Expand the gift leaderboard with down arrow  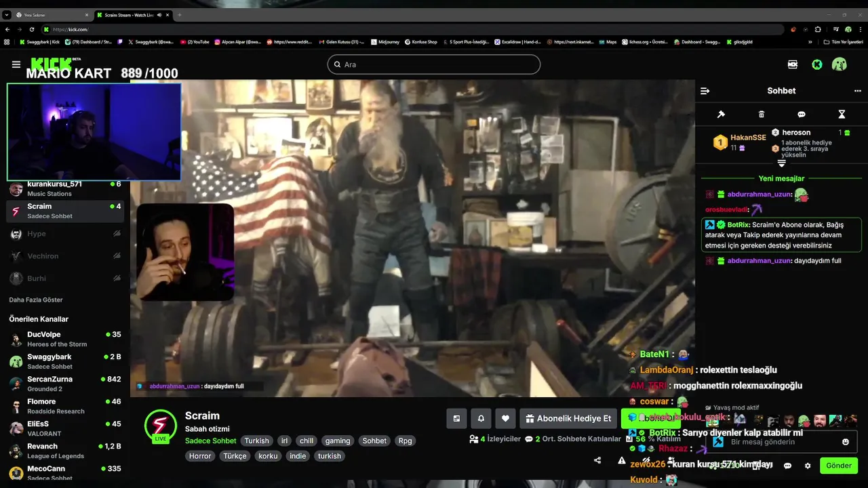781,163
